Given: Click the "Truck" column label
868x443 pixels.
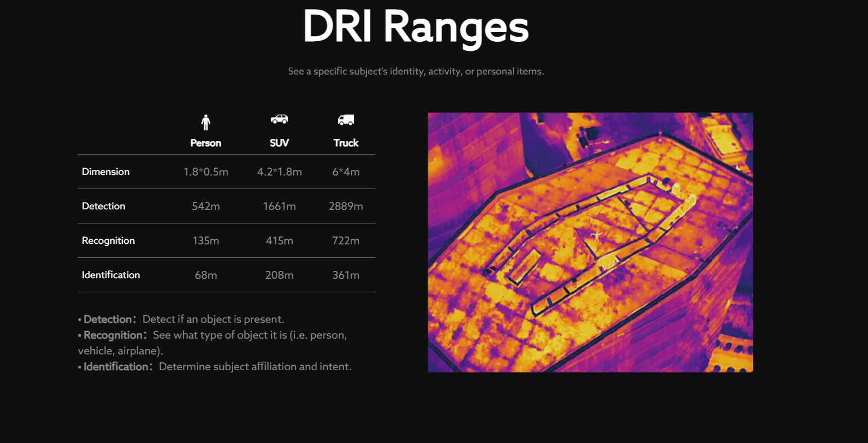Looking at the screenshot, I should point(346,143).
